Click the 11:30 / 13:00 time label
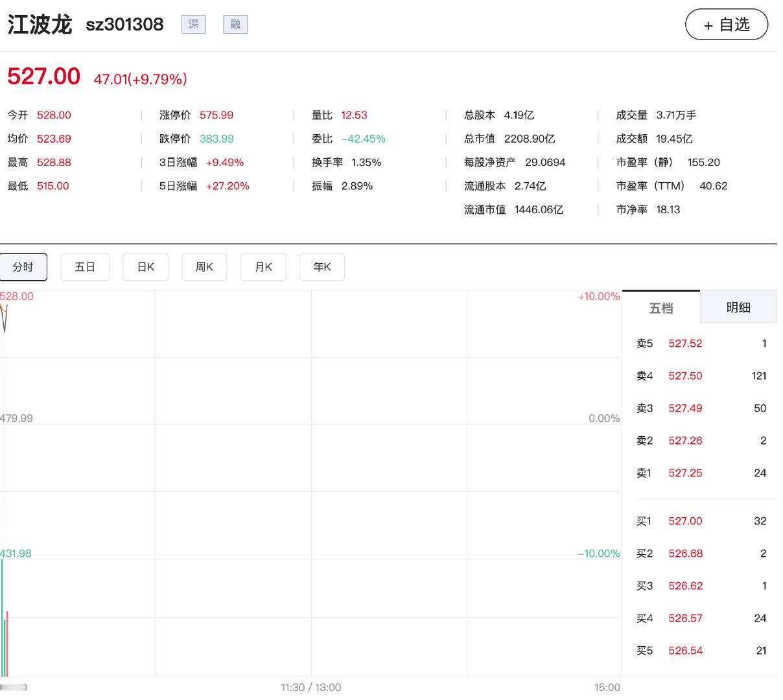Image resolution: width=783 pixels, height=700 pixels. pos(310,688)
